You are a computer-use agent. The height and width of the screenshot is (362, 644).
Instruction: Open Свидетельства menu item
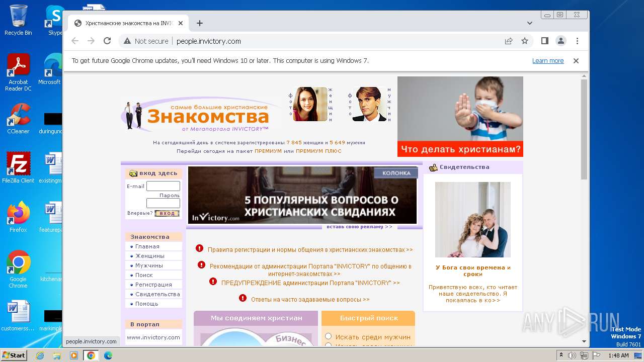pos(157,294)
